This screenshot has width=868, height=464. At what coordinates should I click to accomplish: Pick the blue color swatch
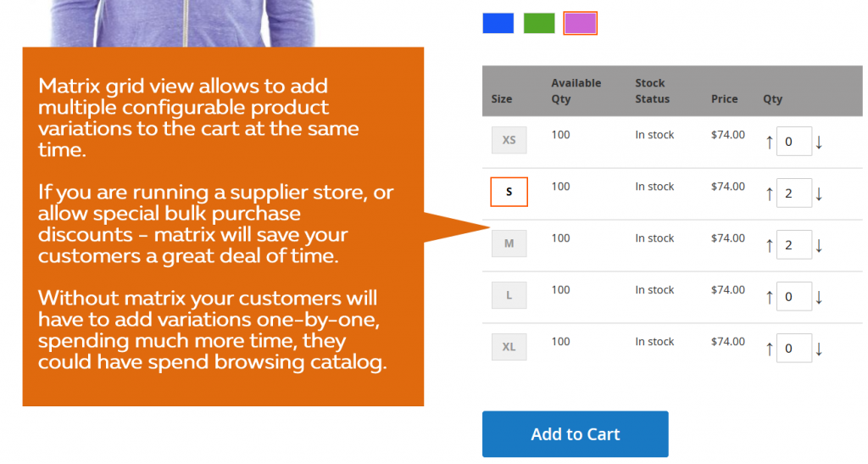[x=498, y=23]
